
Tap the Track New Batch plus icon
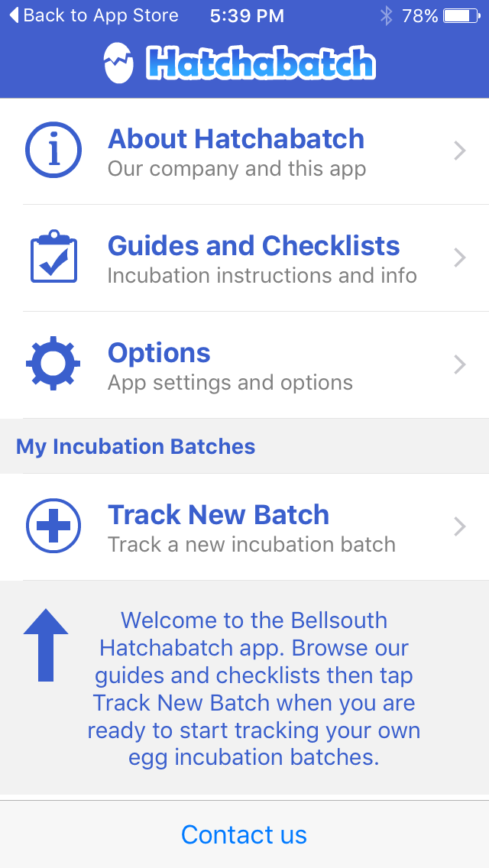[x=53, y=526]
